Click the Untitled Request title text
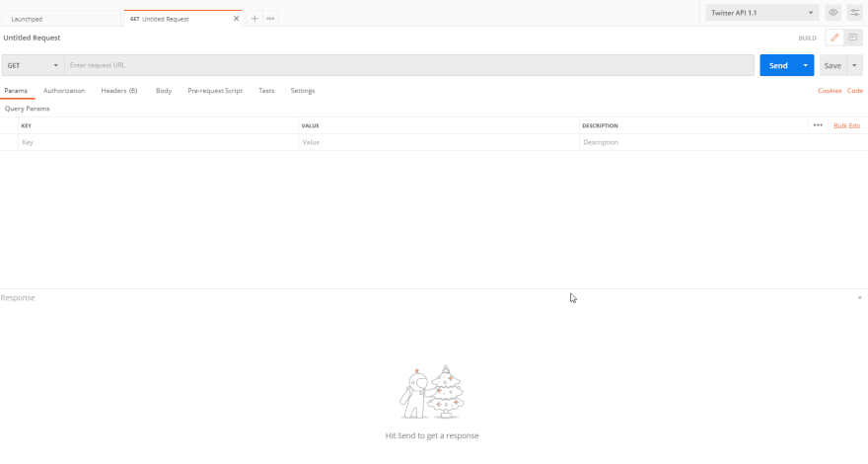Image resolution: width=868 pixels, height=464 pixels. click(x=32, y=38)
